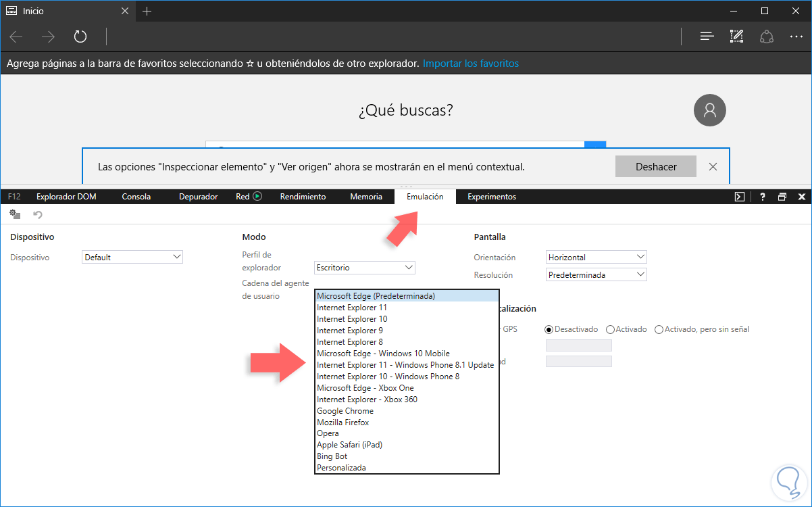Choose Internet Explorer 9 from the list
812x507 pixels.
coord(407,331)
